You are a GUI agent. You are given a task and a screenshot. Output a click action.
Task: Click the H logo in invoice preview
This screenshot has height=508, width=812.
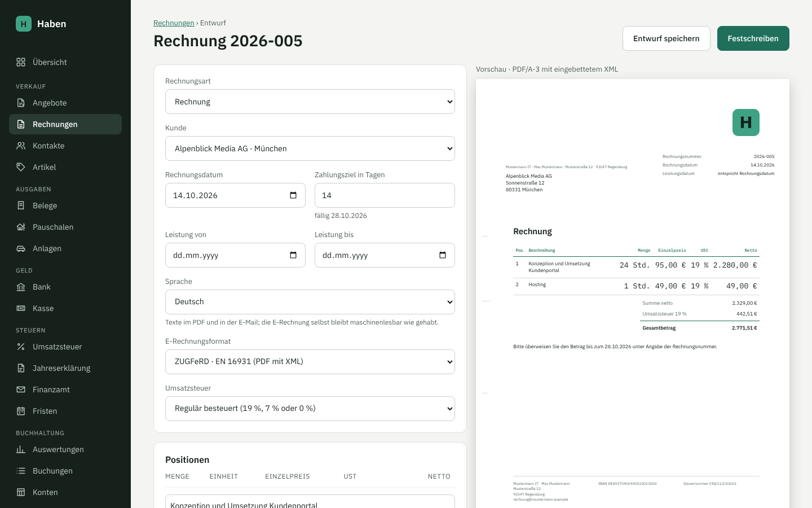[746, 122]
